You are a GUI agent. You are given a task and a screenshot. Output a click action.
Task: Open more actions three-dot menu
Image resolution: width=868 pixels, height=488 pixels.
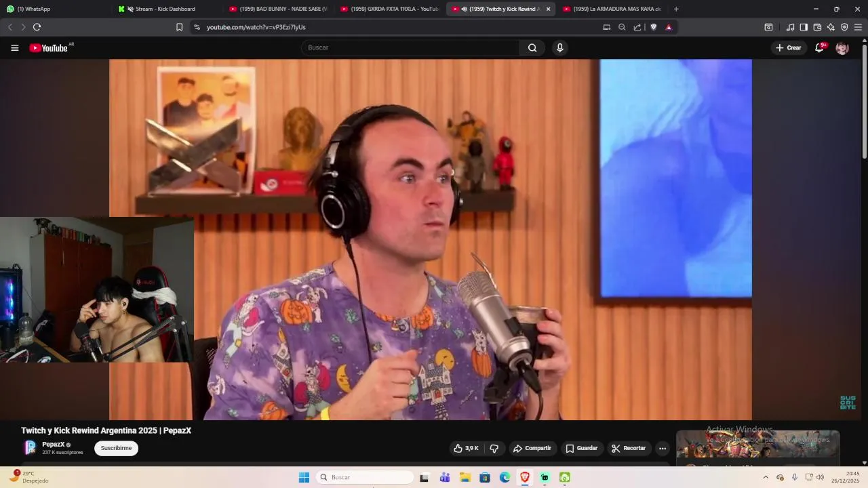(x=663, y=448)
